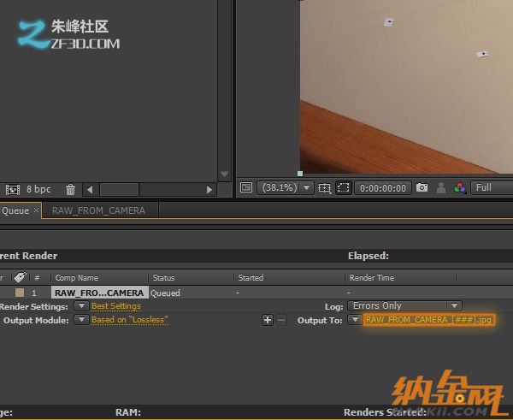Click the trash delete icon in project panel

tap(71, 189)
